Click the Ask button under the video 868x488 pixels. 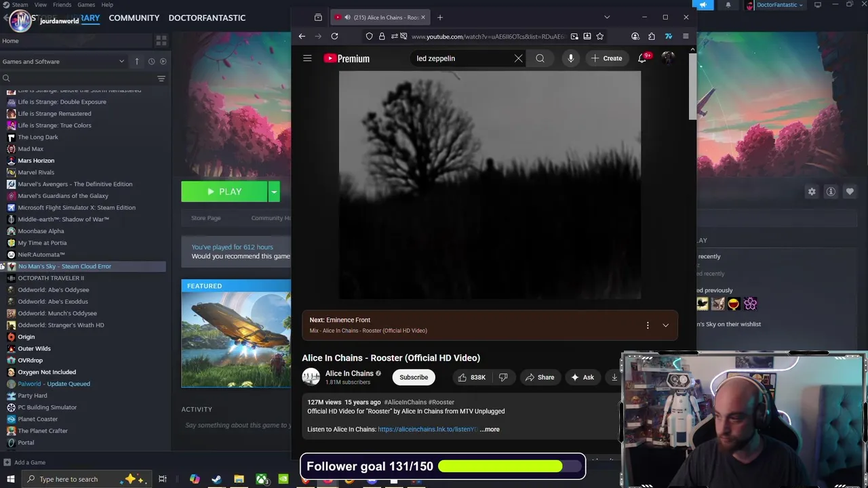coord(583,378)
